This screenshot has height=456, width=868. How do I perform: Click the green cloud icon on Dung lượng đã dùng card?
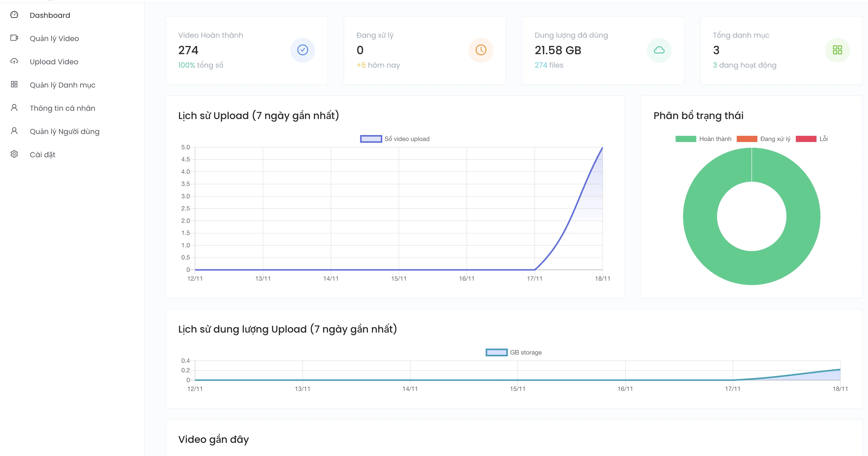pyautogui.click(x=659, y=50)
